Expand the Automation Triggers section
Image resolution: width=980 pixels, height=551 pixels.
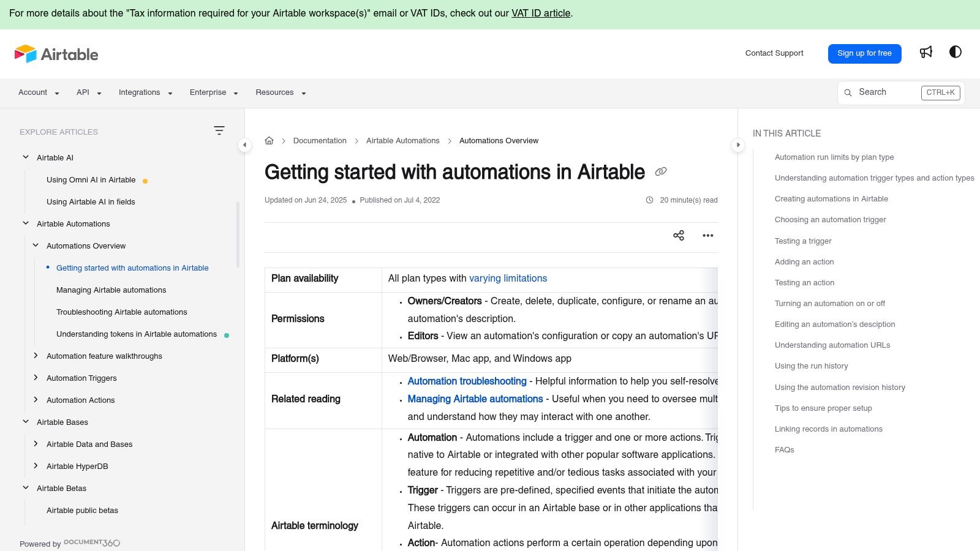36,378
